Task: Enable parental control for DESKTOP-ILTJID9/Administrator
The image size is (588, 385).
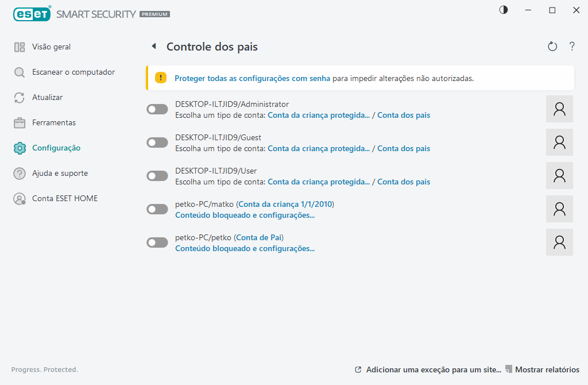Action: point(157,109)
